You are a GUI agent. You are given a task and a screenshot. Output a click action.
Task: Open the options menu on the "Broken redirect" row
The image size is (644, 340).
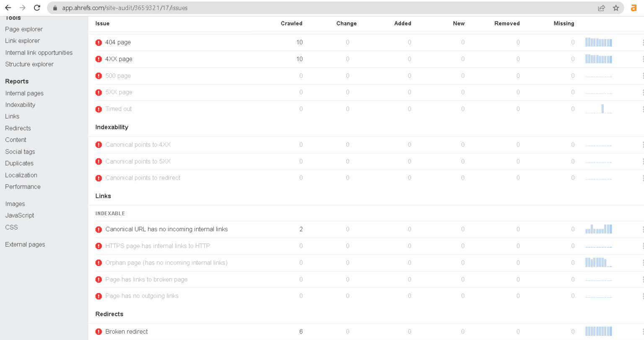point(642,331)
